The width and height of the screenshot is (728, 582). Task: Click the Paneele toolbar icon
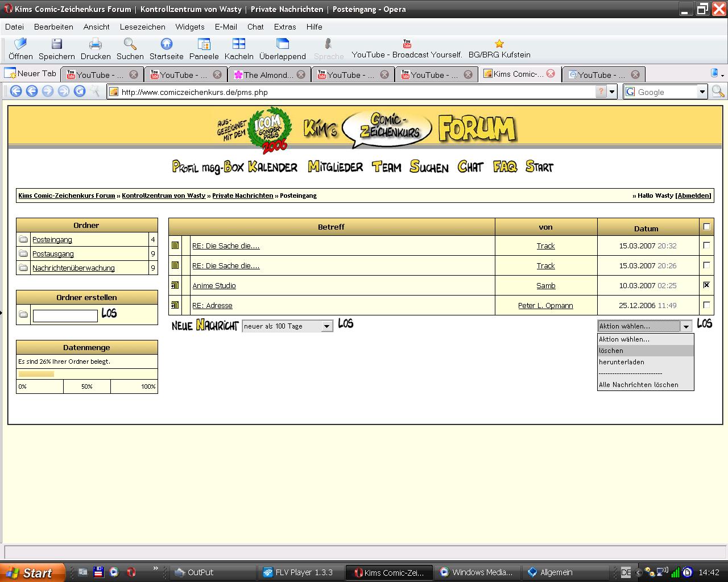(204, 44)
